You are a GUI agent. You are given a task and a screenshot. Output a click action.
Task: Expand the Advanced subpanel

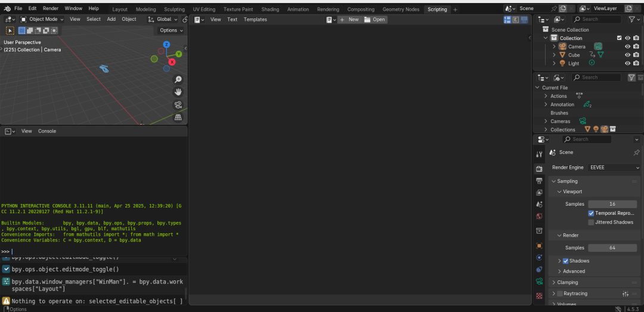coord(560,271)
